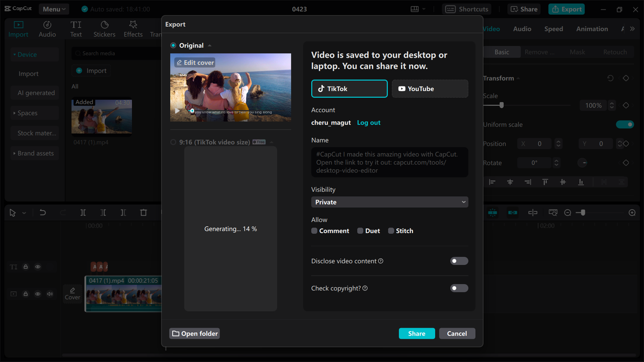Screen dimensions: 644x362
Task: Click the Cancel button
Action: point(457,333)
